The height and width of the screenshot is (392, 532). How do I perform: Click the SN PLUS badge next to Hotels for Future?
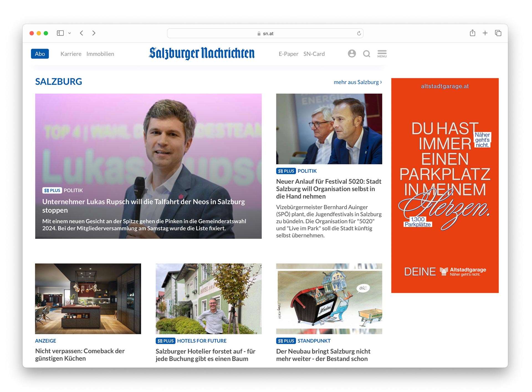[165, 341]
